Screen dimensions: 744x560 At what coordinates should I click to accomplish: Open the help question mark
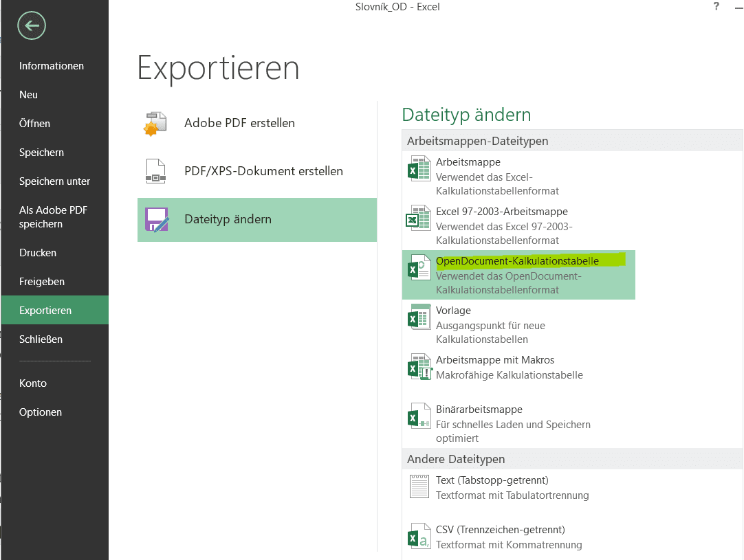point(716,6)
